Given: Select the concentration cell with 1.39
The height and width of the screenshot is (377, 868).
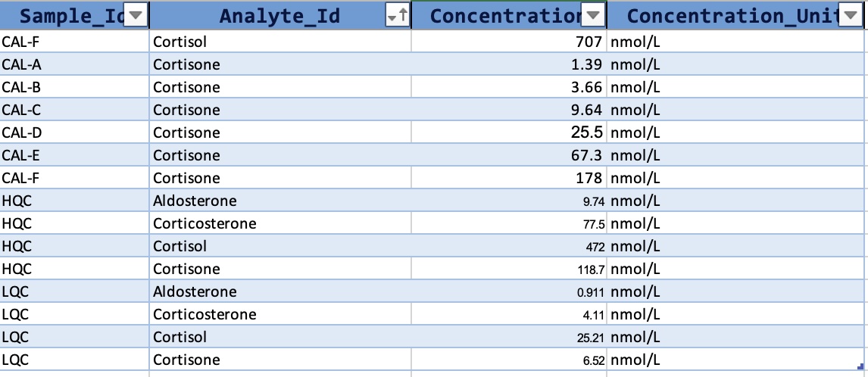Looking at the screenshot, I should click(x=586, y=64).
